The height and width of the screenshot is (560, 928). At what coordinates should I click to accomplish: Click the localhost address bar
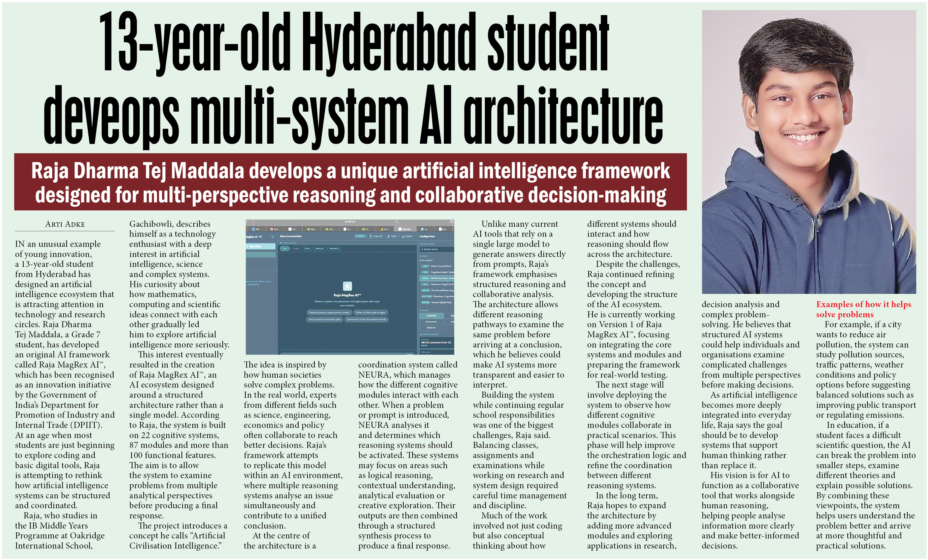tap(350, 222)
